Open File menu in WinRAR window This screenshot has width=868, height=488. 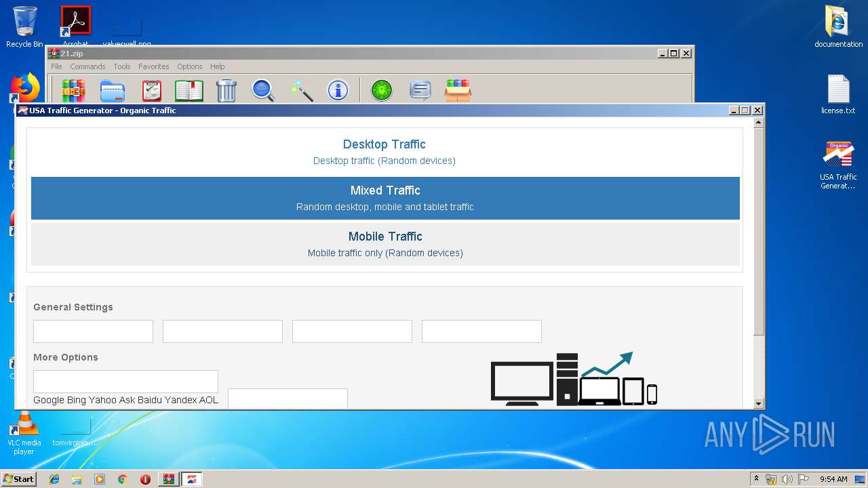[56, 66]
